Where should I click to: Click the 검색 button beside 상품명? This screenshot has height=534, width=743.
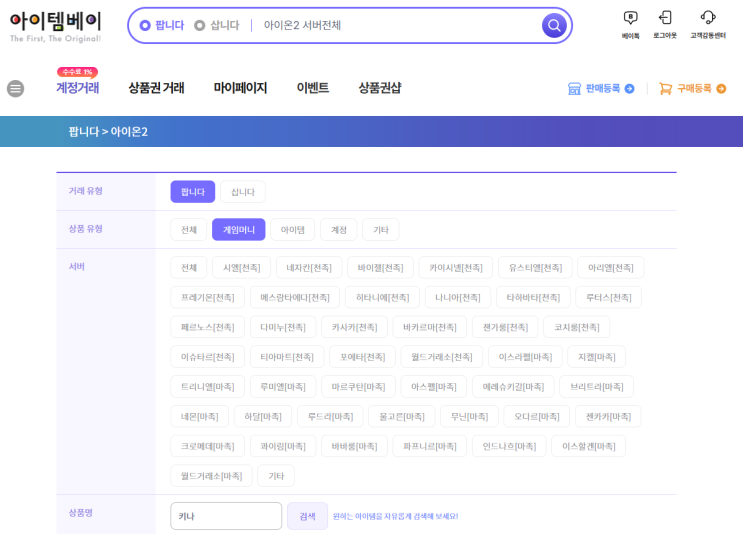click(x=308, y=516)
